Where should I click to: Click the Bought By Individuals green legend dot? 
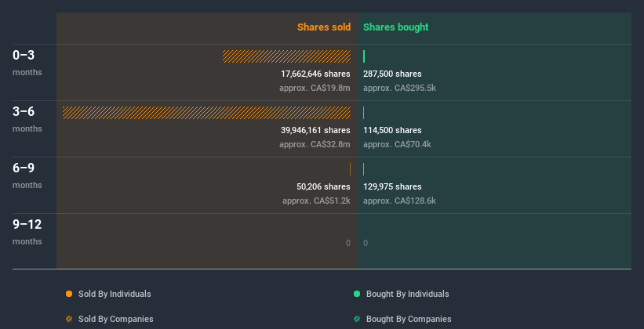click(357, 294)
